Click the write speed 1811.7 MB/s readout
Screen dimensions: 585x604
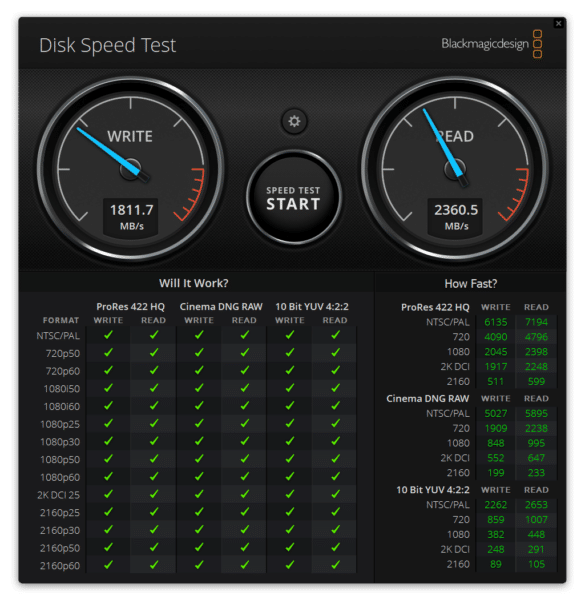tap(131, 216)
